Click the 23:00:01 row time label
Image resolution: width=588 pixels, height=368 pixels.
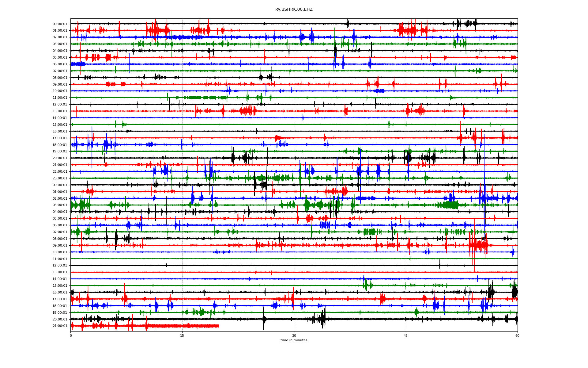[x=60, y=178]
